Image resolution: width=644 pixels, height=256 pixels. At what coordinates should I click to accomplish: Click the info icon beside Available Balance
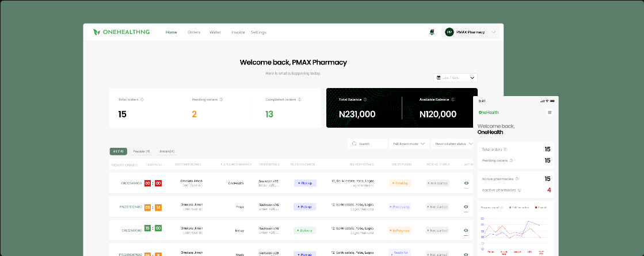(x=452, y=100)
